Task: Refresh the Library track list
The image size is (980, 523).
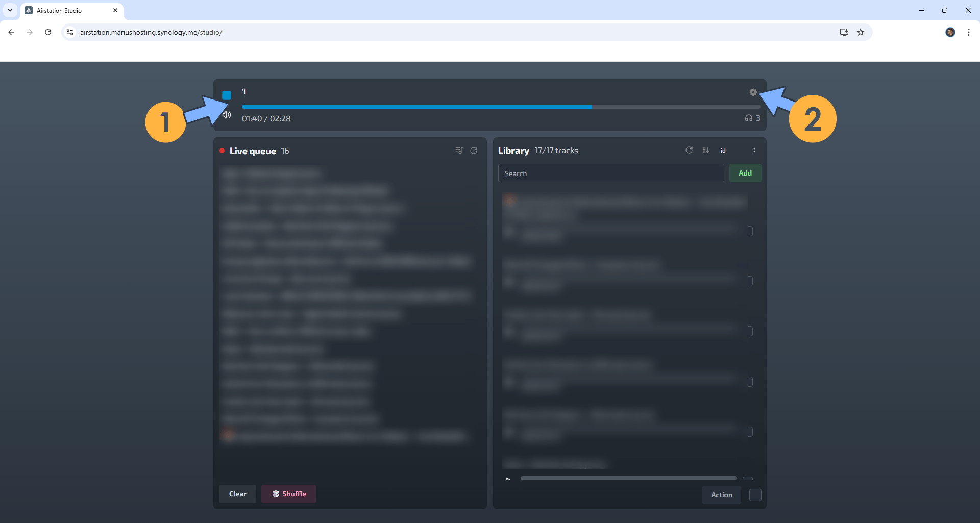Action: (x=689, y=150)
